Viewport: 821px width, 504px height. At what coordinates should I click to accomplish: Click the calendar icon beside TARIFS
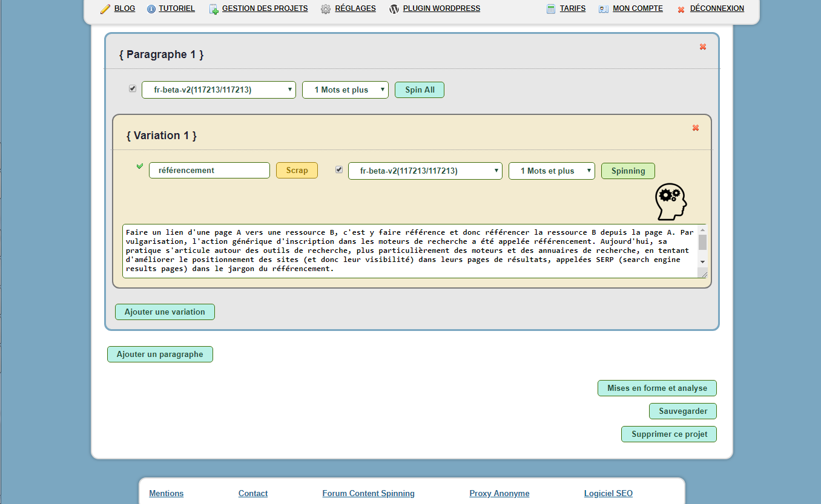tap(550, 9)
